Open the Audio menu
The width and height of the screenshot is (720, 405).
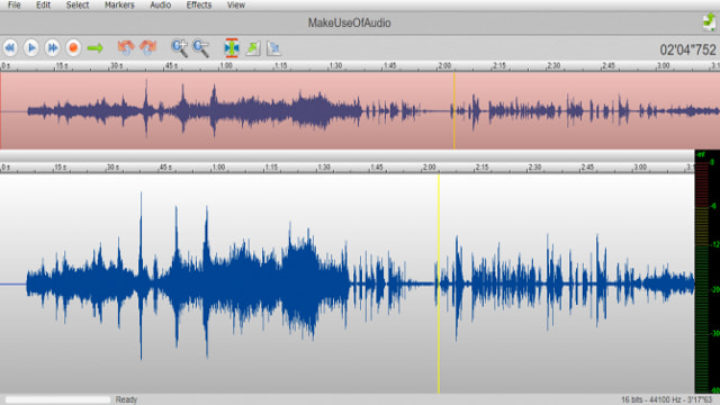click(x=160, y=5)
